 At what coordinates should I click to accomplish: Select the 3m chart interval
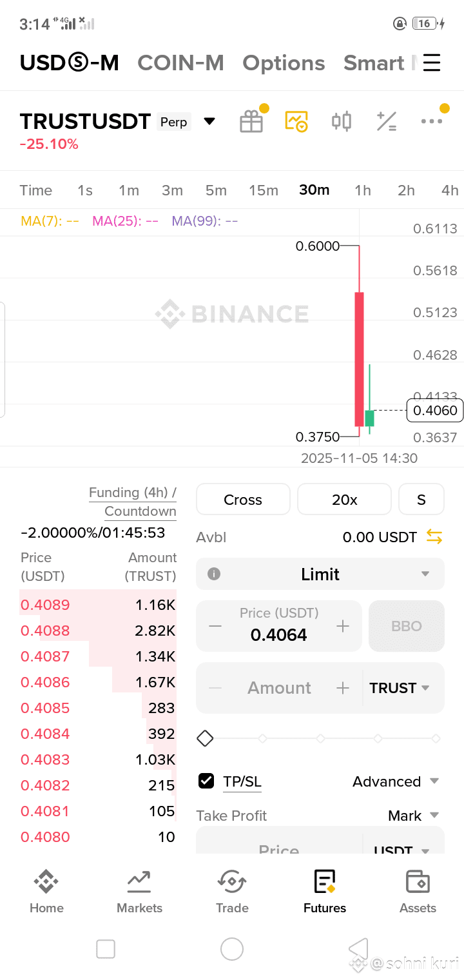tap(172, 190)
